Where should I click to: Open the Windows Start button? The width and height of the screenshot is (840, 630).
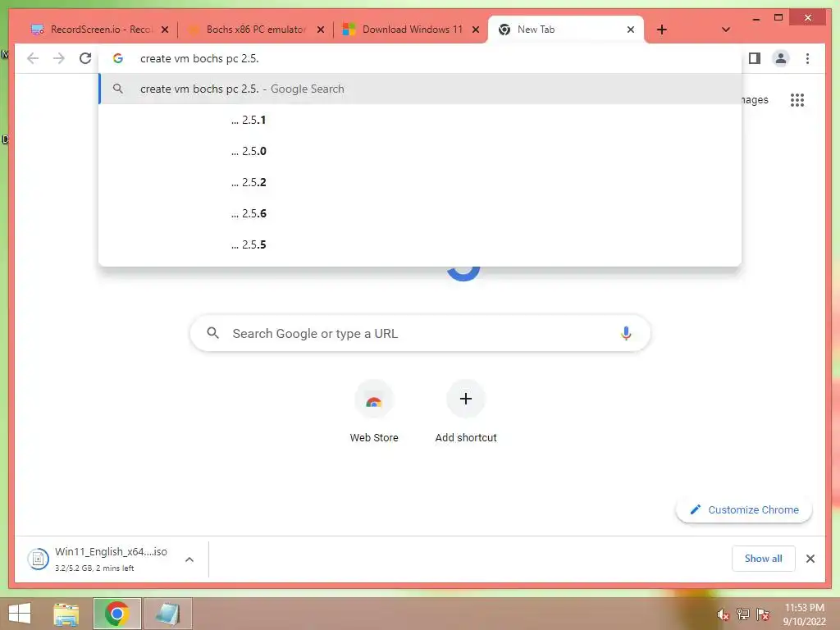pyautogui.click(x=20, y=614)
